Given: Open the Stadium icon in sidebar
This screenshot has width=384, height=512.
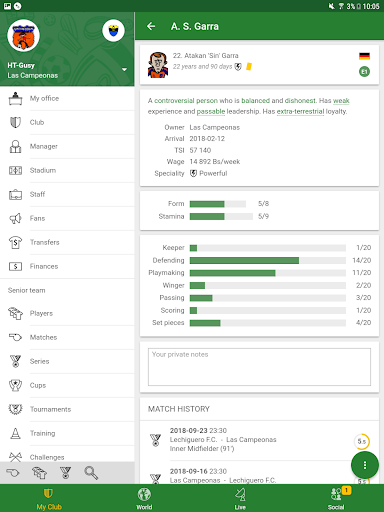Looking at the screenshot, I should (15, 170).
